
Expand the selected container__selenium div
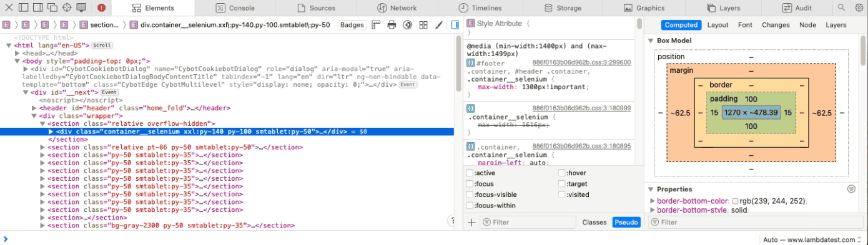click(x=51, y=132)
